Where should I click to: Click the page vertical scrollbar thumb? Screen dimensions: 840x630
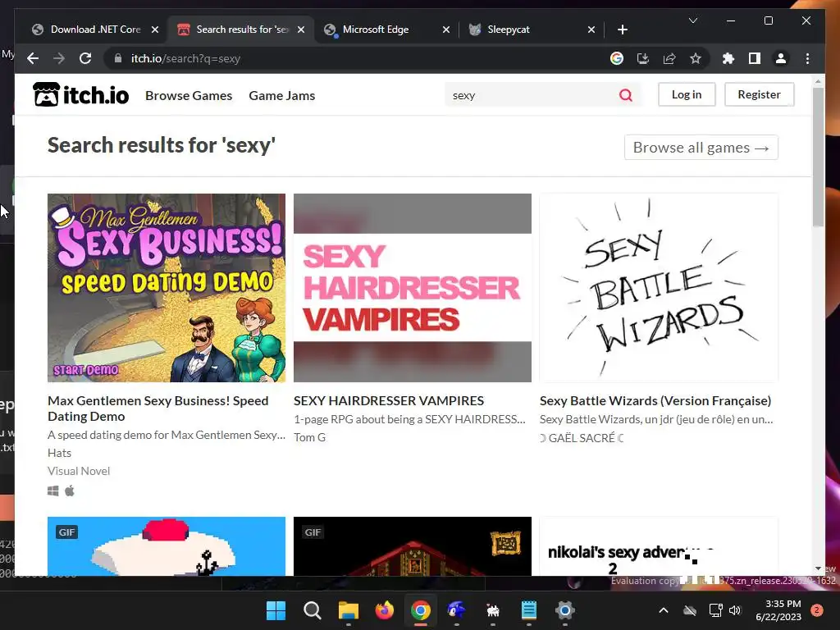(x=818, y=157)
